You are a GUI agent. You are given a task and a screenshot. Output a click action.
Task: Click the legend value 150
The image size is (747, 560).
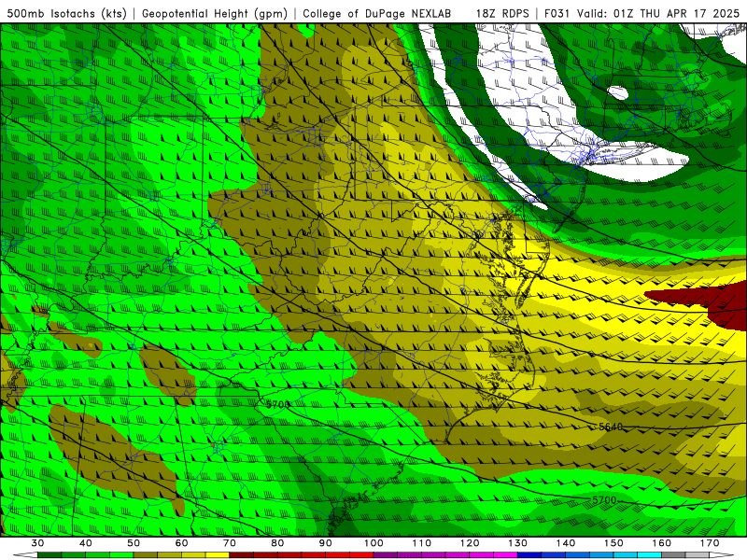(x=614, y=543)
